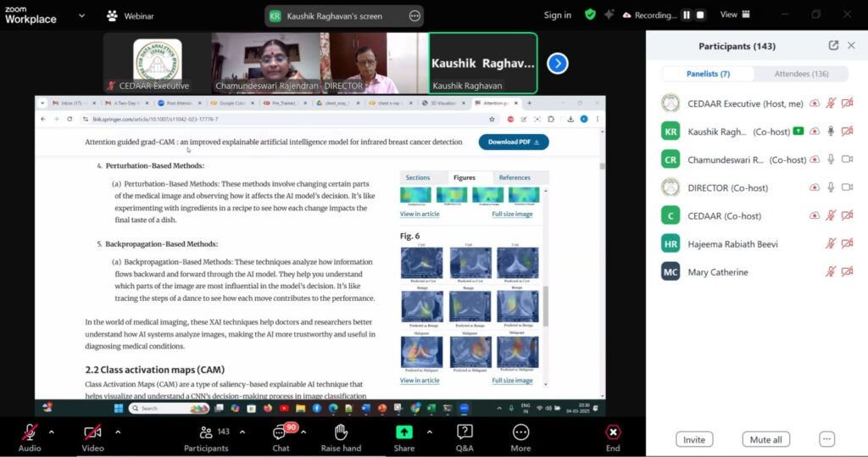Open the Chat panel icon

coord(280,432)
